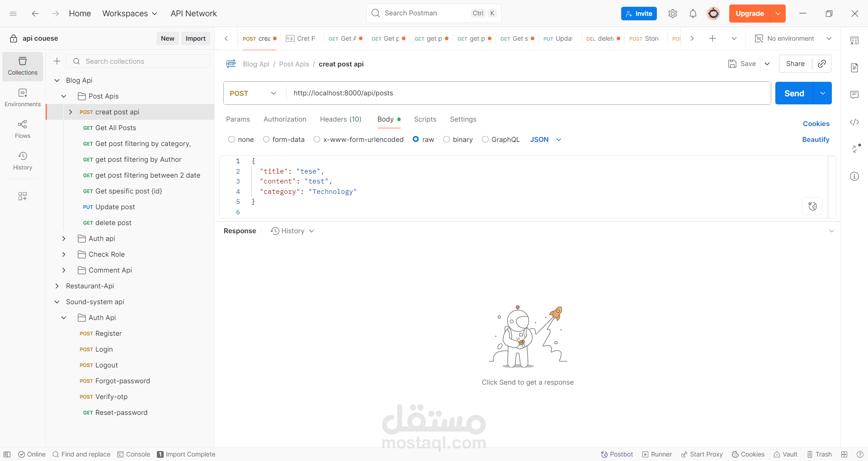
Task: Open the configure sidebar grid icon
Action: tap(23, 196)
